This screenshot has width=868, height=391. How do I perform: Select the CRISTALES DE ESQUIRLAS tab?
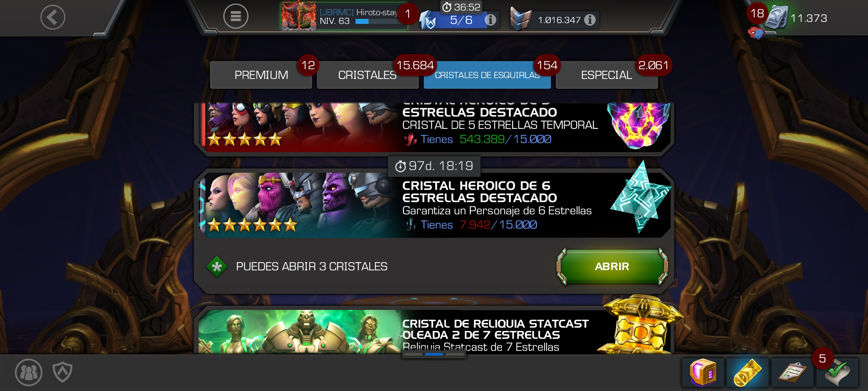[x=487, y=75]
